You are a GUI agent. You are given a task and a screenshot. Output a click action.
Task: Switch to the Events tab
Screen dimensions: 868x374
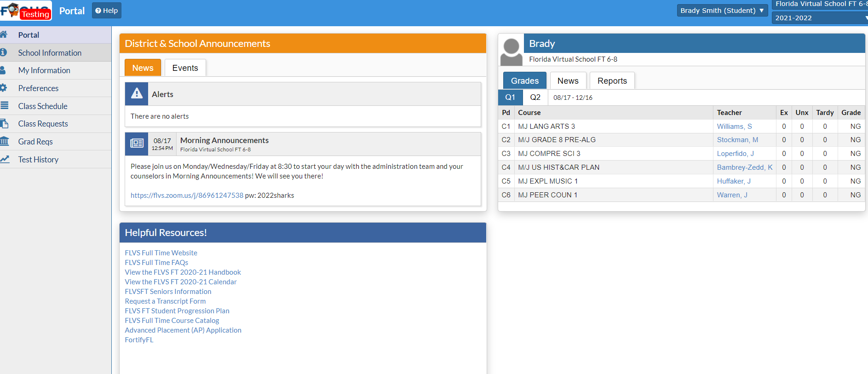click(185, 68)
